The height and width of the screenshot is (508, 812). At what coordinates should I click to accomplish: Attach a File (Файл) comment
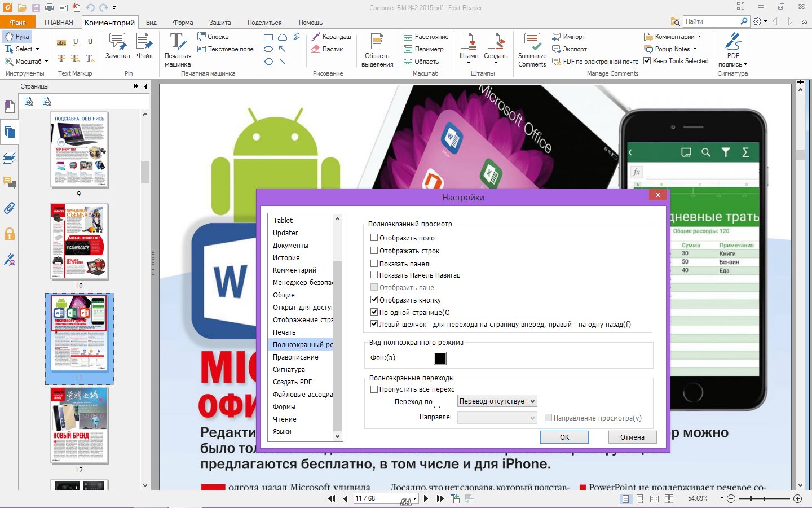[144, 46]
